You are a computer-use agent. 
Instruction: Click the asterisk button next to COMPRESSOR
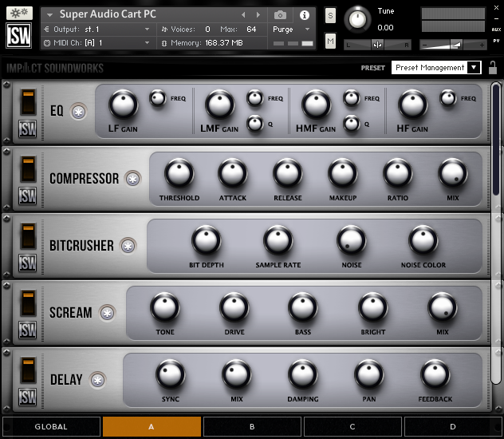tap(133, 179)
